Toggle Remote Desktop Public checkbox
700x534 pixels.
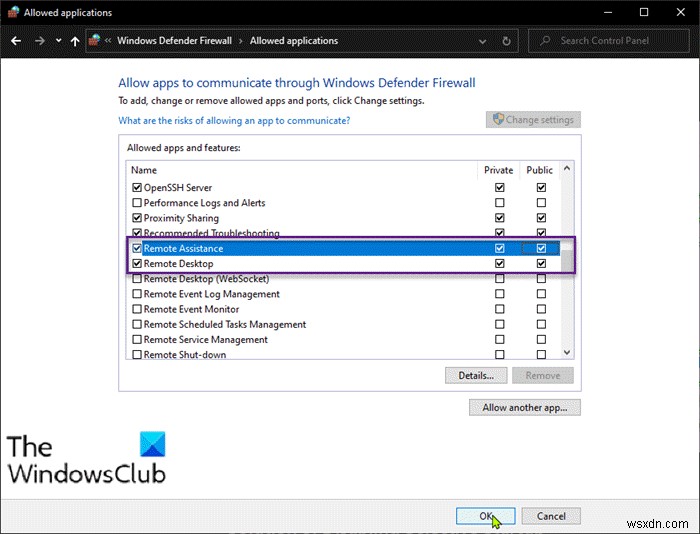coord(541,263)
